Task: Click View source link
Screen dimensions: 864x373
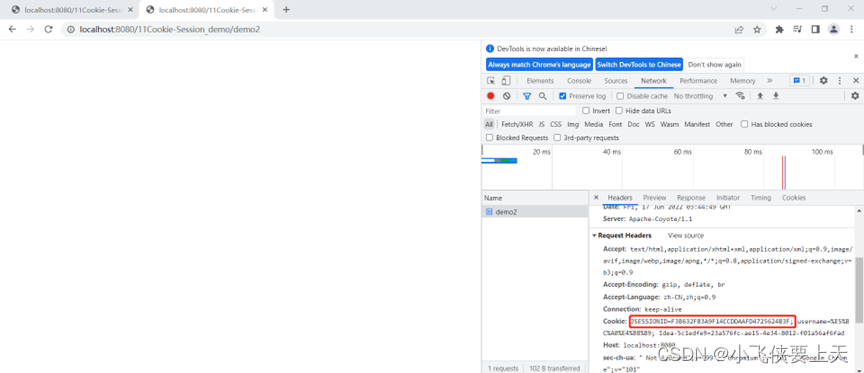Action: (685, 235)
